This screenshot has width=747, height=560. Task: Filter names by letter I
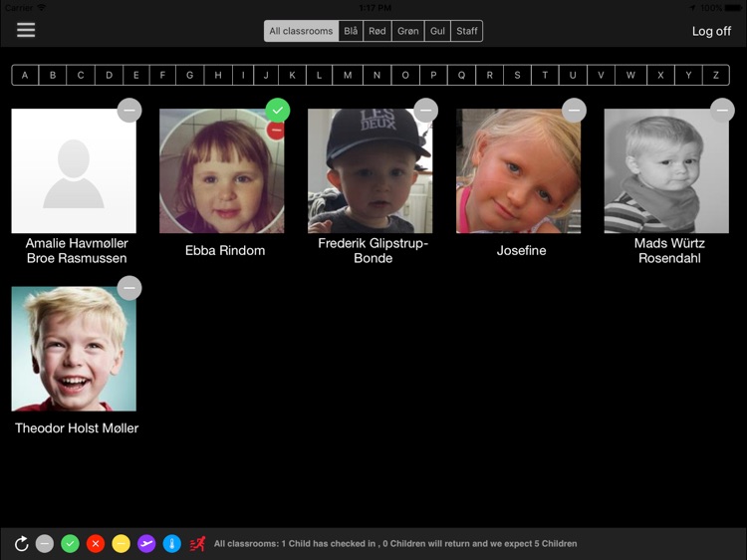pyautogui.click(x=243, y=76)
